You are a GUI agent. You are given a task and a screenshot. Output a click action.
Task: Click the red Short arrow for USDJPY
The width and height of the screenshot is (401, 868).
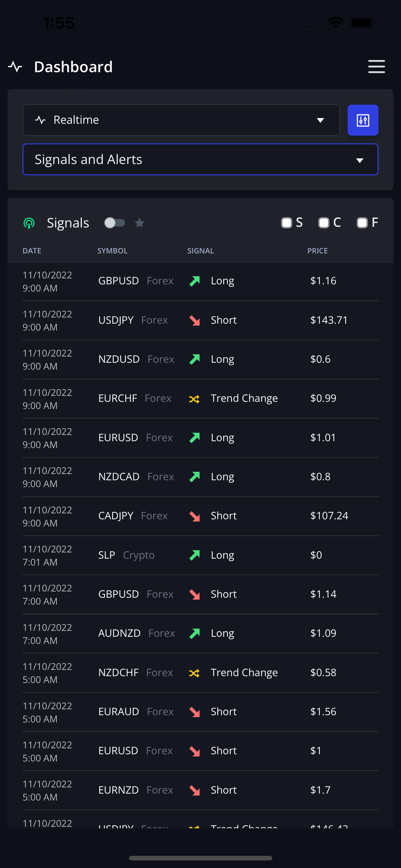click(194, 320)
